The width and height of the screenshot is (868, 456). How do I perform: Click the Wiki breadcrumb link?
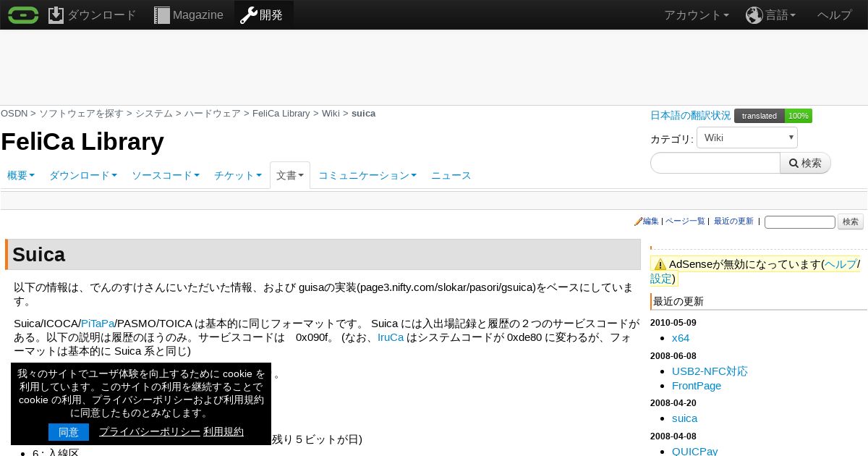331,114
